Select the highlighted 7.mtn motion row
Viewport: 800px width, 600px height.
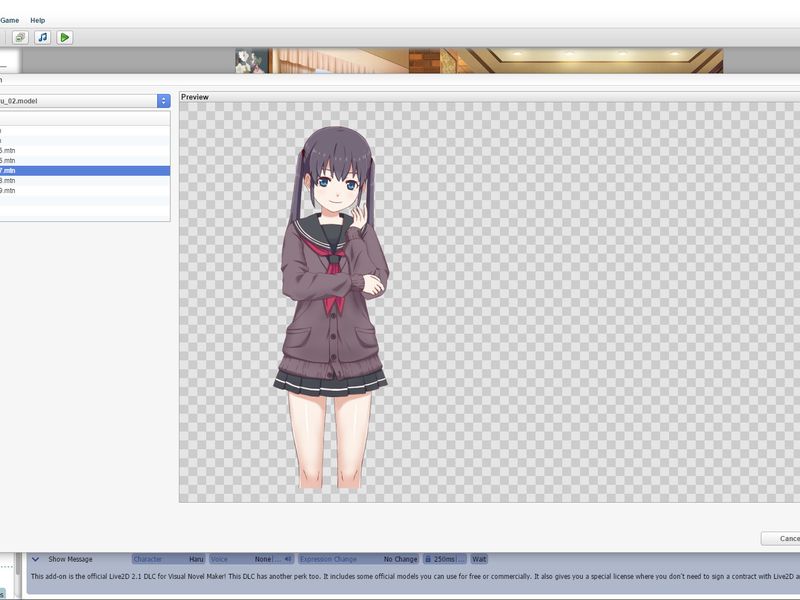85,170
